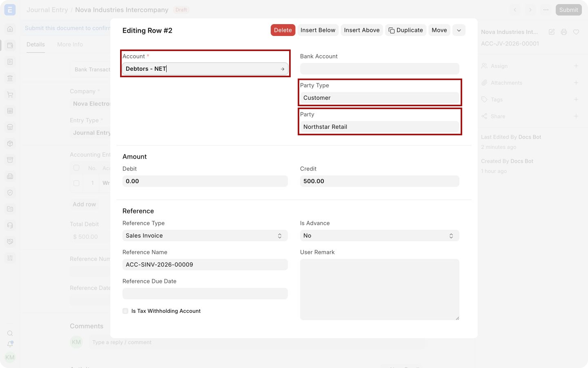The width and height of the screenshot is (588, 368).
Task: Check Is Tax Withholding Account
Action: pyautogui.click(x=125, y=311)
